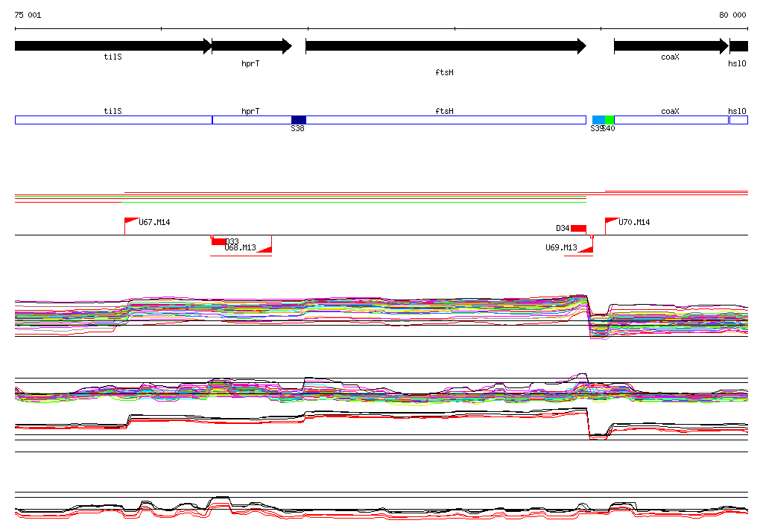This screenshot has width=763, height=532.
Task: Click the hprT black gene arrow
Action: (x=252, y=46)
